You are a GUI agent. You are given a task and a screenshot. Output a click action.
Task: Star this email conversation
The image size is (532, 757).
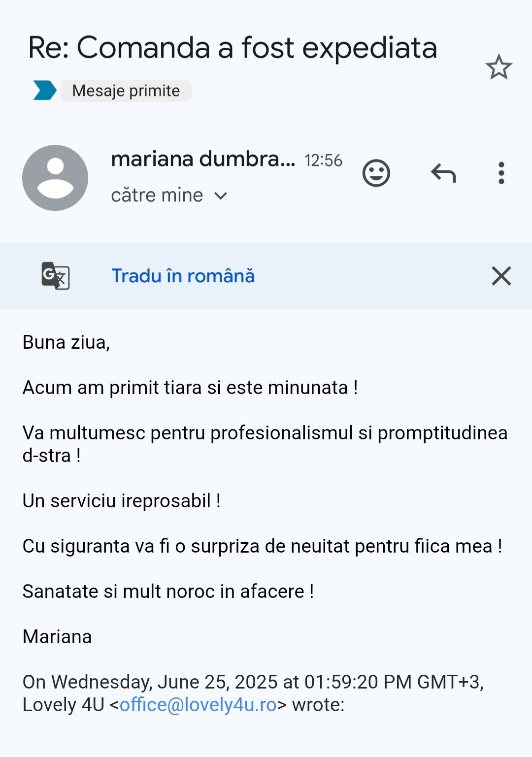click(x=499, y=67)
